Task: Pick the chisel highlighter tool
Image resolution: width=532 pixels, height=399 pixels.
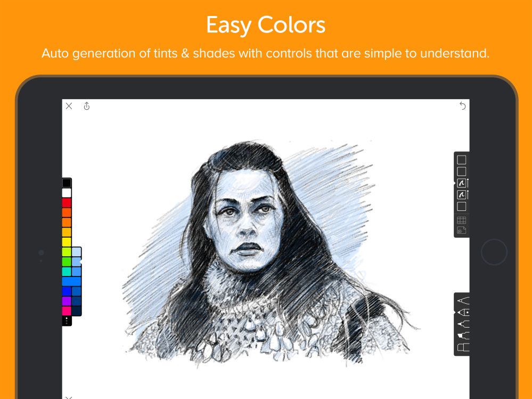Action: point(463,336)
